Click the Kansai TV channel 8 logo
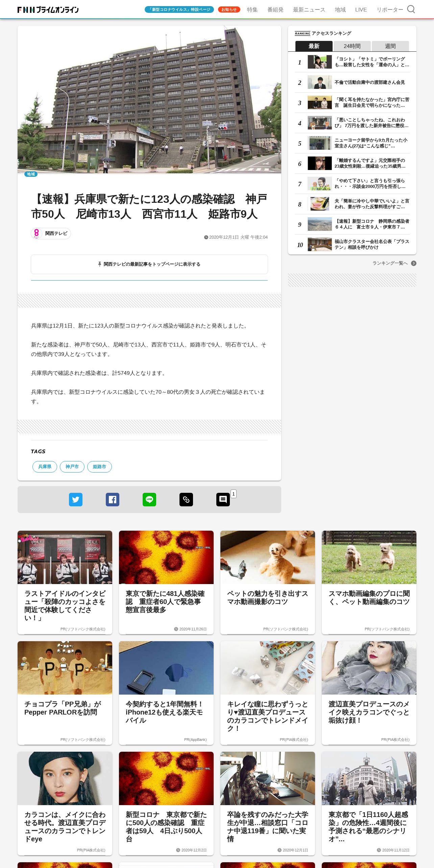 click(37, 234)
